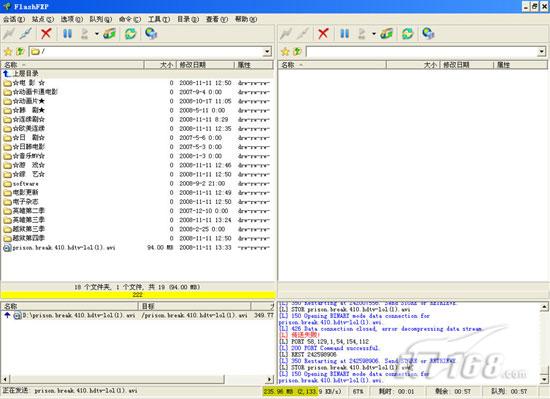Image resolution: width=550 pixels, height=399 pixels.
Task: Open the 选项 menu
Action: 72,19
